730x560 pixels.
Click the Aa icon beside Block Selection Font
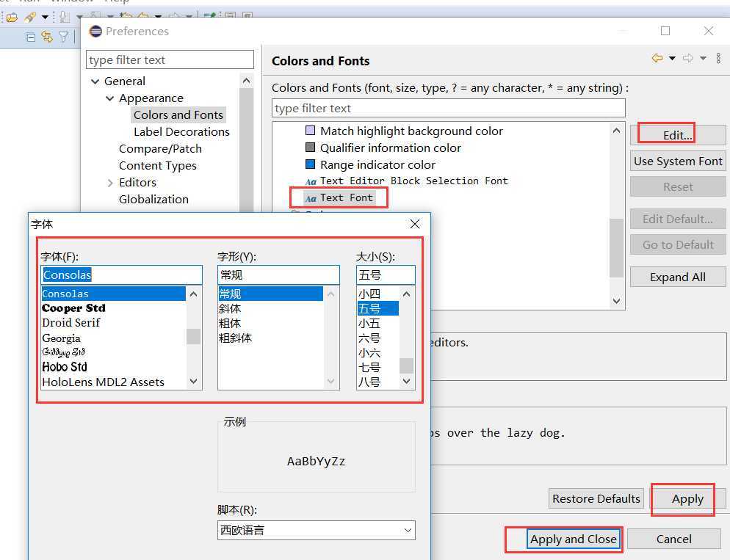(311, 182)
